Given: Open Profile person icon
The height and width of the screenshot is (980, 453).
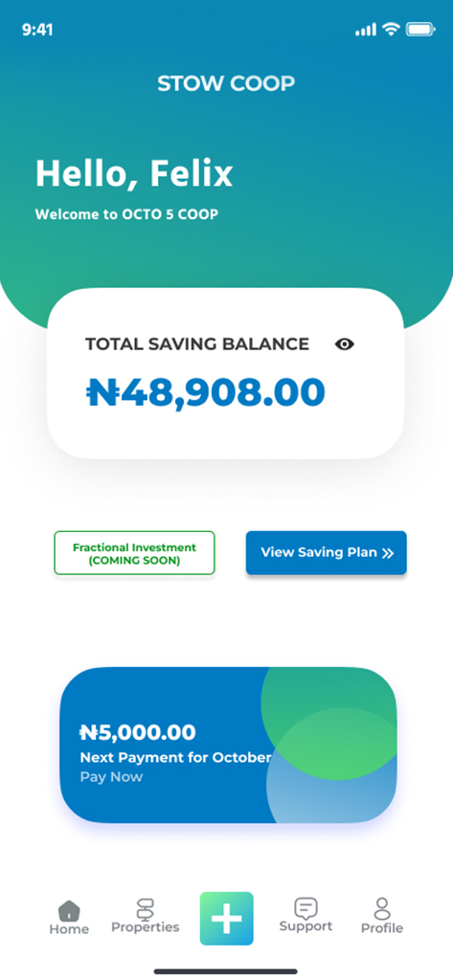Looking at the screenshot, I should (382, 909).
